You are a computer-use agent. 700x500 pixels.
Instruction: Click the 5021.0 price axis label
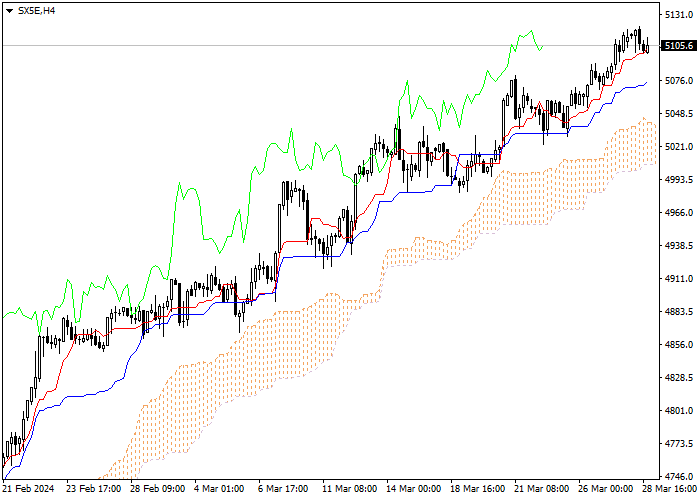pyautogui.click(x=679, y=147)
